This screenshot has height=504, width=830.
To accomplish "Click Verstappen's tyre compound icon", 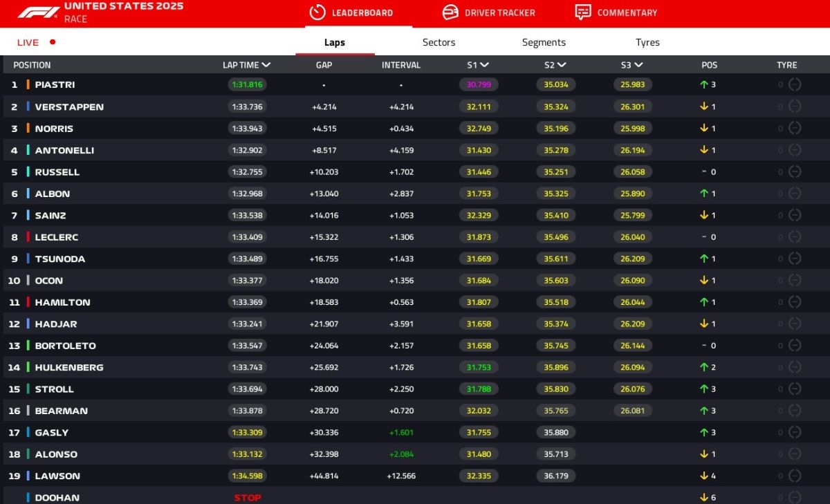I will 795,106.
